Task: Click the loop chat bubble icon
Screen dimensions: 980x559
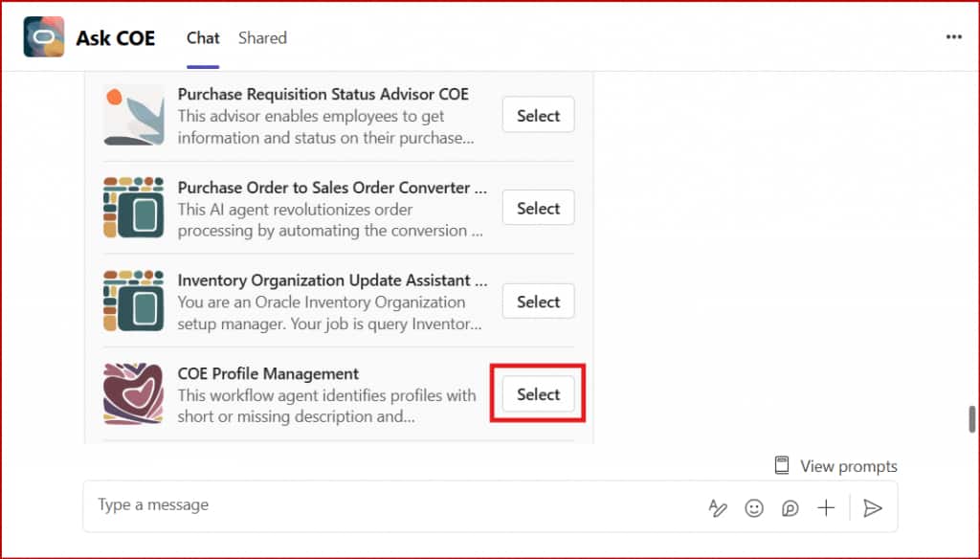Action: point(790,508)
